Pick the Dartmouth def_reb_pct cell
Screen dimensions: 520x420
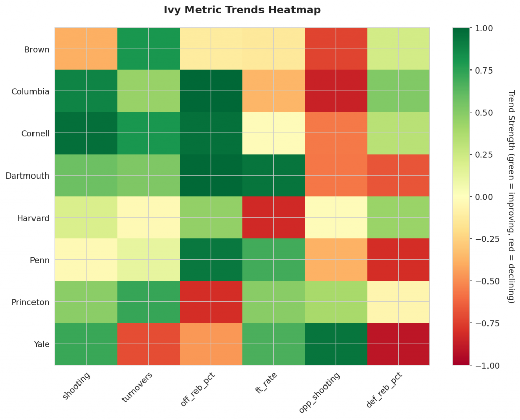pyautogui.click(x=398, y=176)
